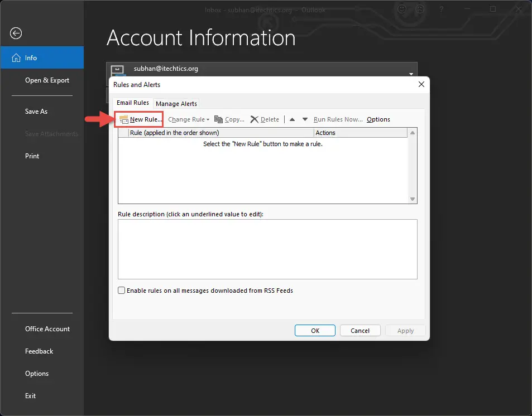The width and height of the screenshot is (532, 416).
Task: Click the Delete X icon
Action: coord(255,119)
